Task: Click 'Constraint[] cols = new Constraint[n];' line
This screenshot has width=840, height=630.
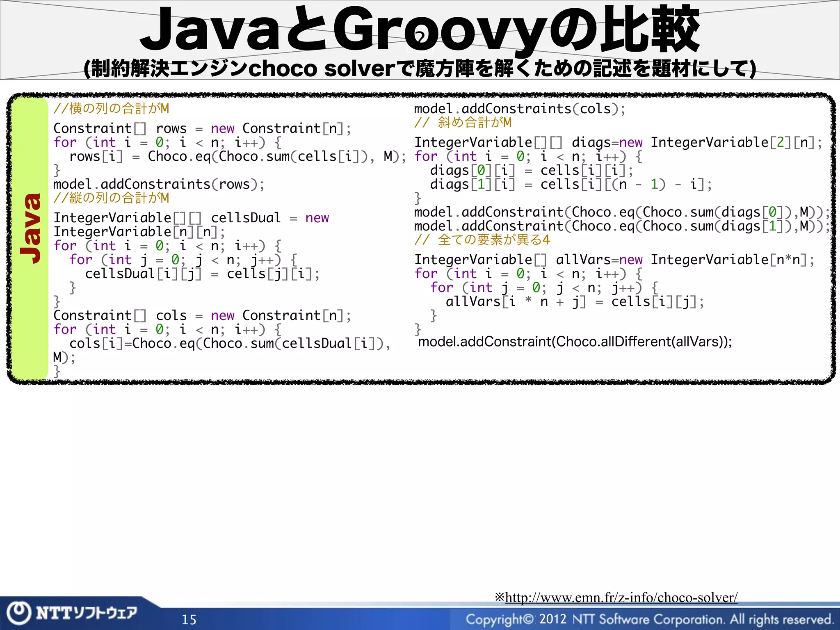Action: pyautogui.click(x=202, y=315)
